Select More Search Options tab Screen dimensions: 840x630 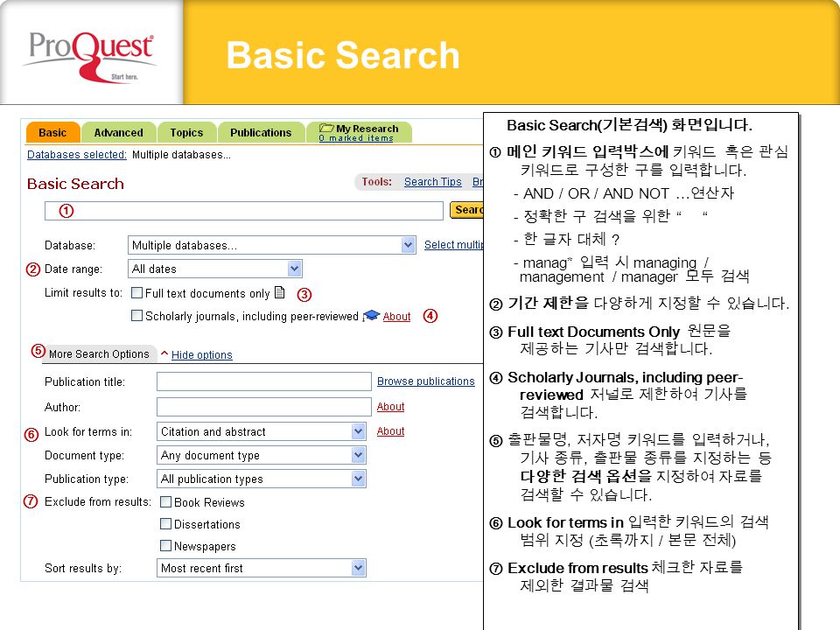tap(99, 354)
